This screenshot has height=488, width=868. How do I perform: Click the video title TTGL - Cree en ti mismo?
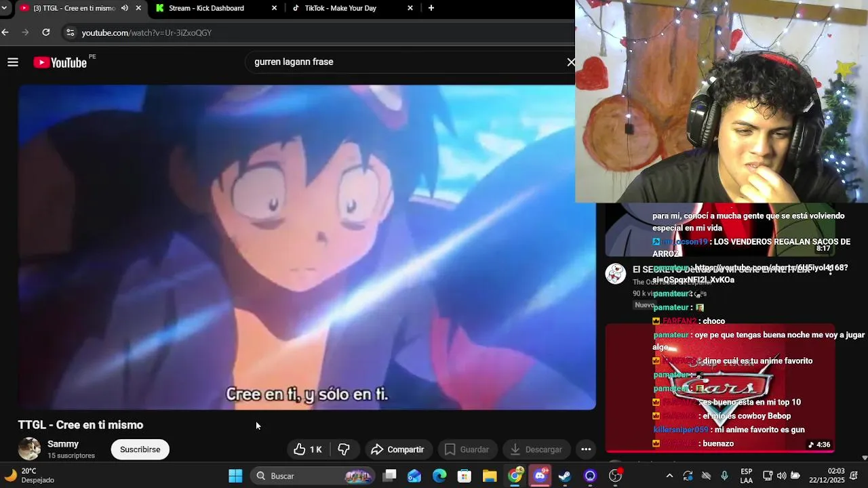pyautogui.click(x=81, y=425)
